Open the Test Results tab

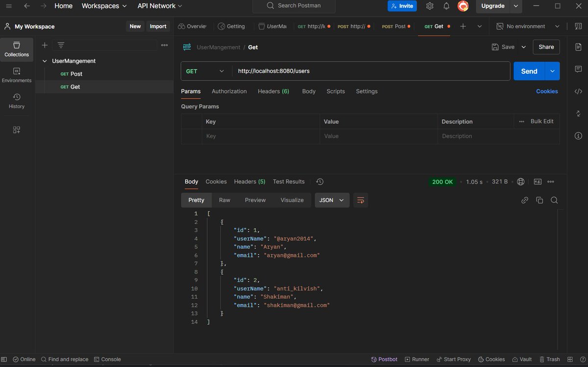[289, 182]
